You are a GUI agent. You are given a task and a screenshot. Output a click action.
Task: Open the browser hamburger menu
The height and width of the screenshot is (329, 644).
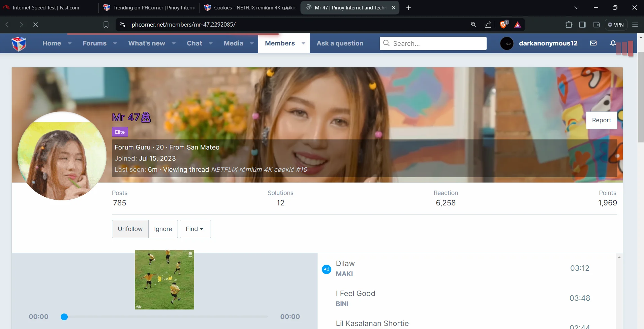tap(635, 25)
